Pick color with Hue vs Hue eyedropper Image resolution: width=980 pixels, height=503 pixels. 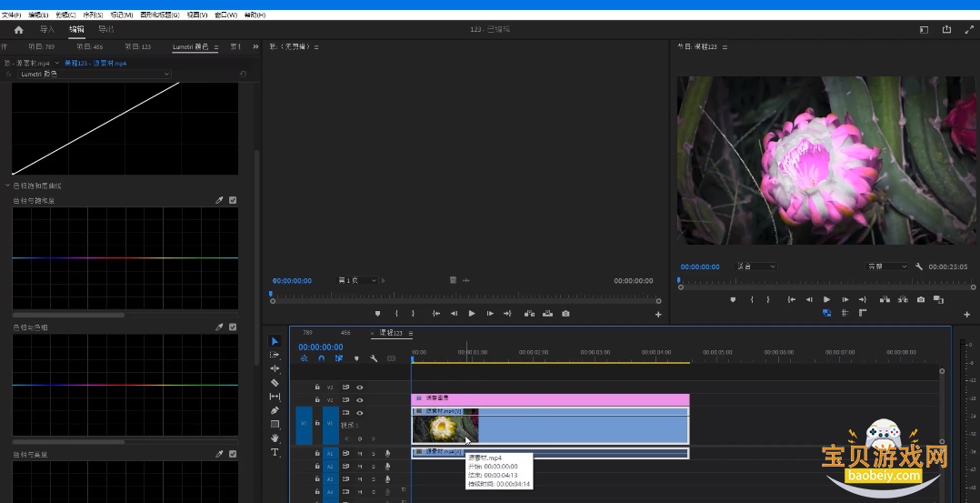(219, 327)
